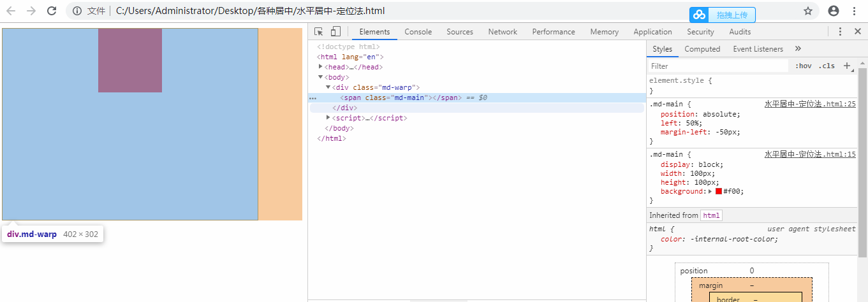Click the address bar URL
The height and width of the screenshot is (302, 868).
pyautogui.click(x=250, y=11)
